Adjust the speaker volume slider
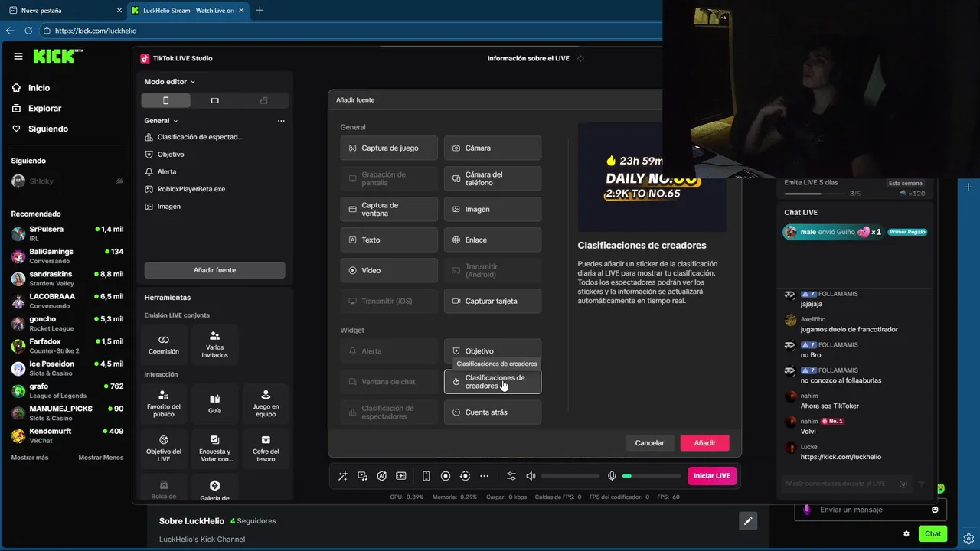The height and width of the screenshot is (551, 980). [x=570, y=476]
